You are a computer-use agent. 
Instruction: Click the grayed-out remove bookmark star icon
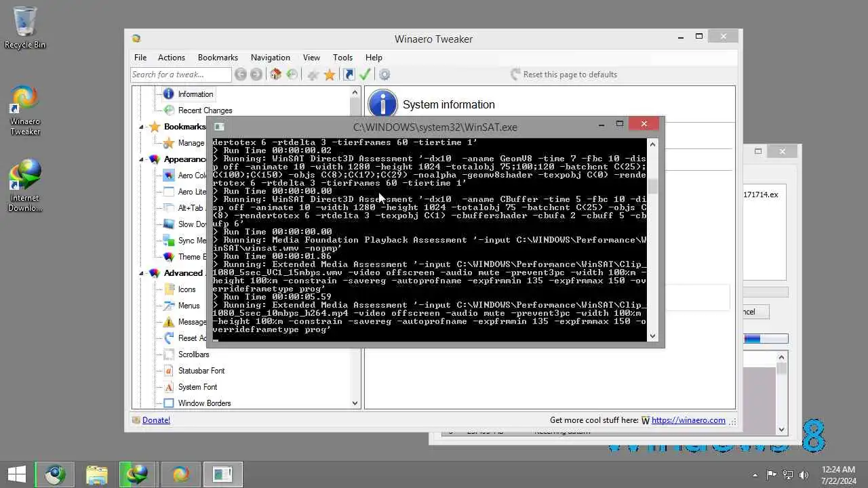click(313, 75)
